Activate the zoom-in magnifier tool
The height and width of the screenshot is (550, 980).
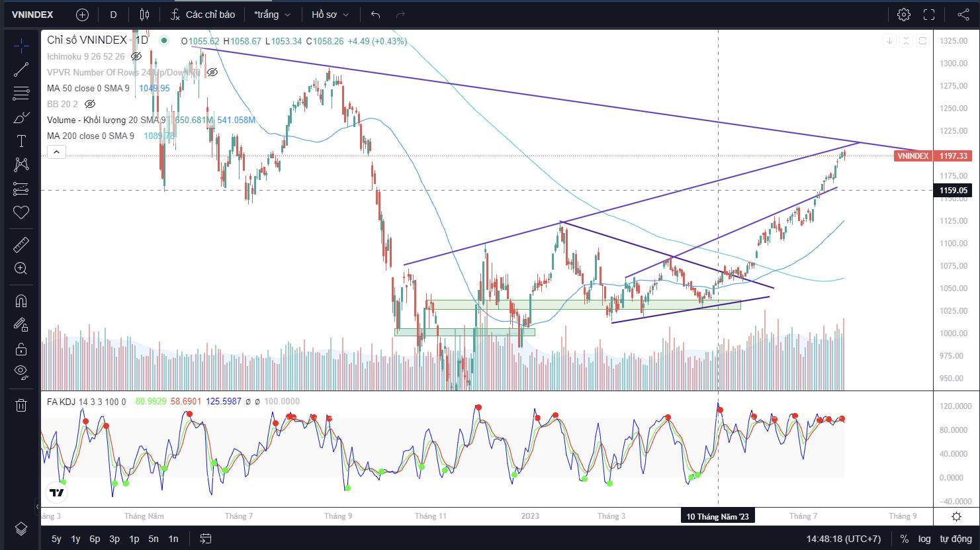click(x=21, y=269)
